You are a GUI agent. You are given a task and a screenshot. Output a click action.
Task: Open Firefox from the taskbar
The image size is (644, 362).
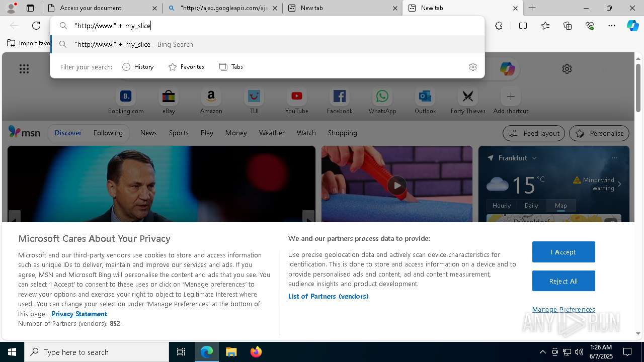click(256, 352)
